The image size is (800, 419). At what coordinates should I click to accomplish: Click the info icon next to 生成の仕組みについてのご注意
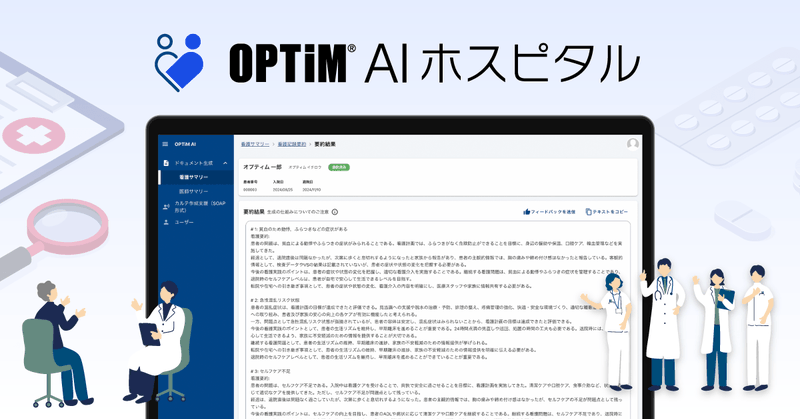click(335, 212)
